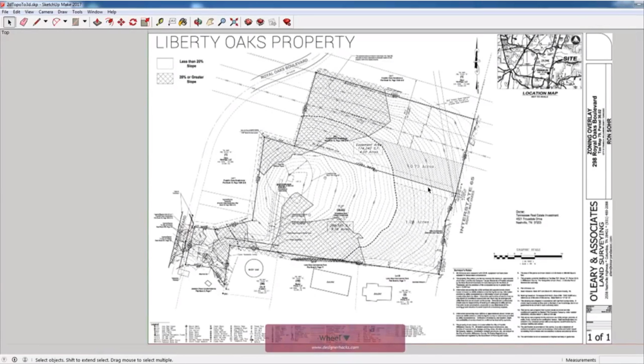Open the Window menu
The width and height of the screenshot is (644, 364).
pyautogui.click(x=95, y=12)
